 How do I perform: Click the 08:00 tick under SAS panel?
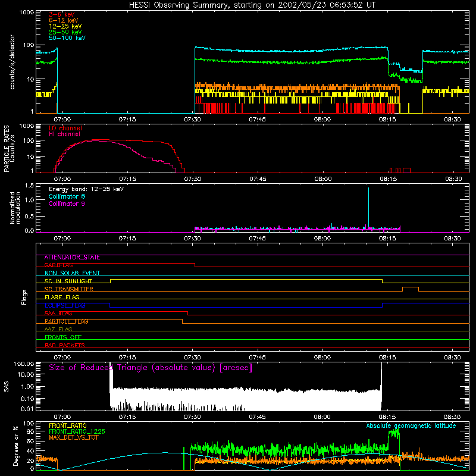(322, 417)
